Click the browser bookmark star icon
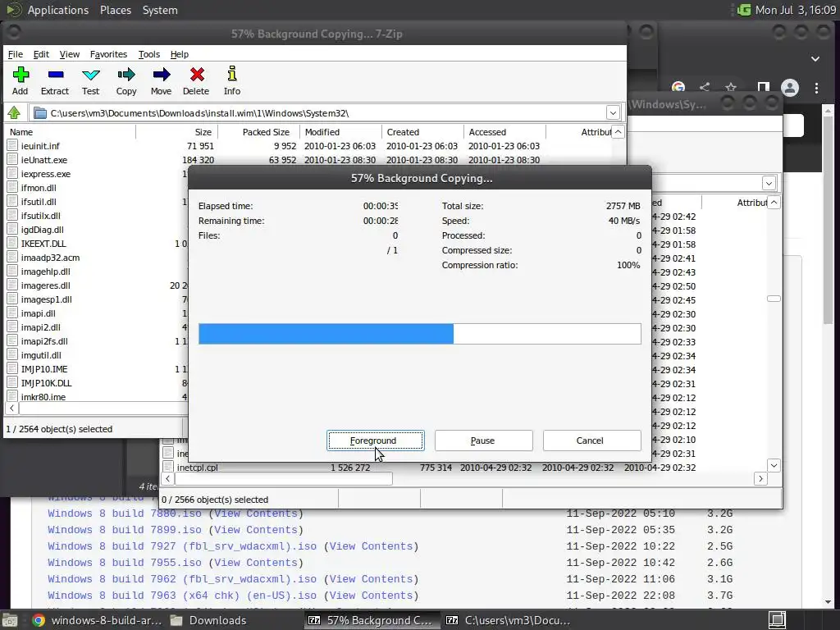Screen dimensions: 840x630 click(x=731, y=87)
